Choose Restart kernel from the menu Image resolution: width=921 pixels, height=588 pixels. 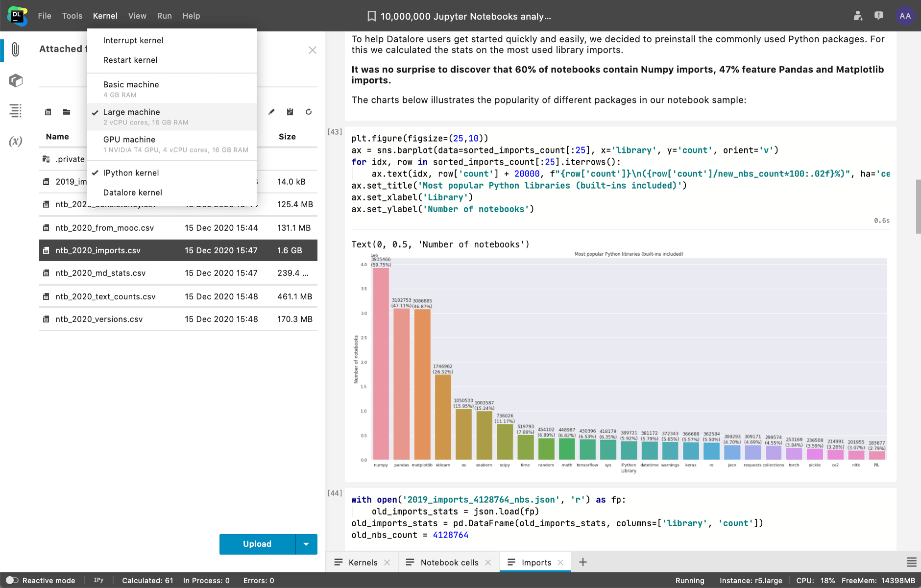(x=172, y=60)
